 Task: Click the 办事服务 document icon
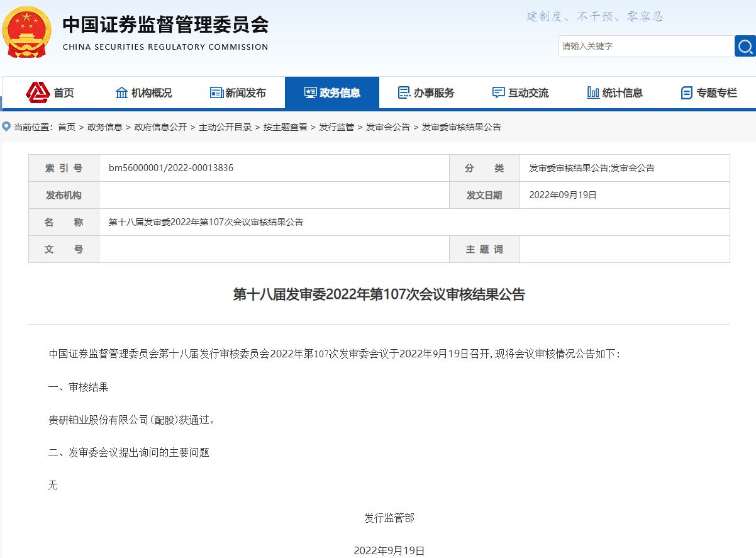tap(404, 92)
